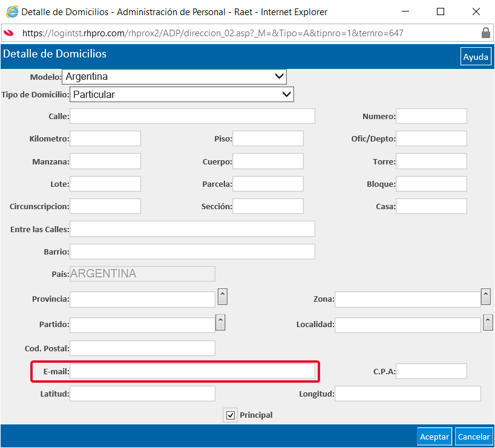Open Zona lookup arrow button
This screenshot has height=448, width=495.
tap(485, 297)
